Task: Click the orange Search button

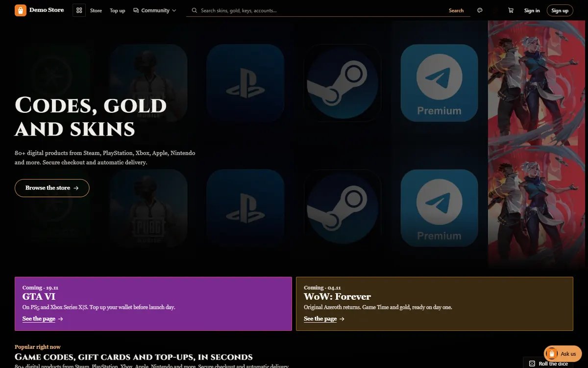Action: 456,10
